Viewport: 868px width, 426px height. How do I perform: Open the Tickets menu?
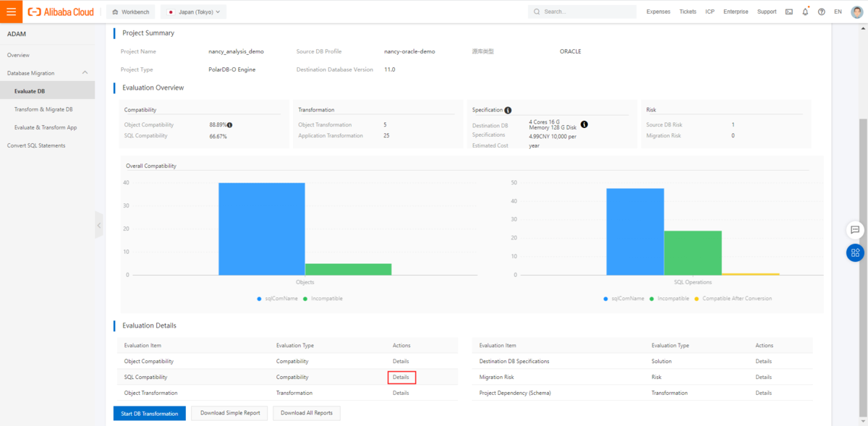(688, 12)
